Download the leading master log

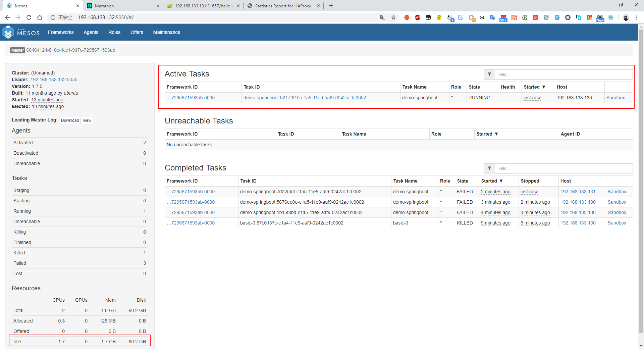(x=70, y=120)
